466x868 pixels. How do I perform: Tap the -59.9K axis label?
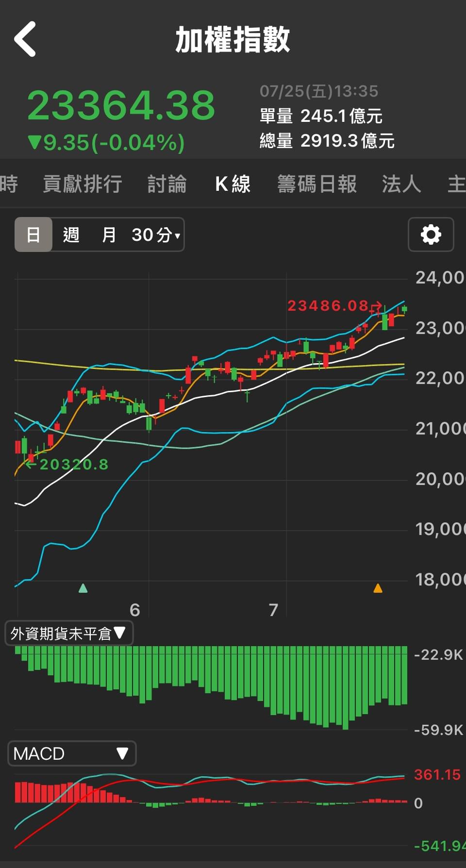(x=438, y=730)
